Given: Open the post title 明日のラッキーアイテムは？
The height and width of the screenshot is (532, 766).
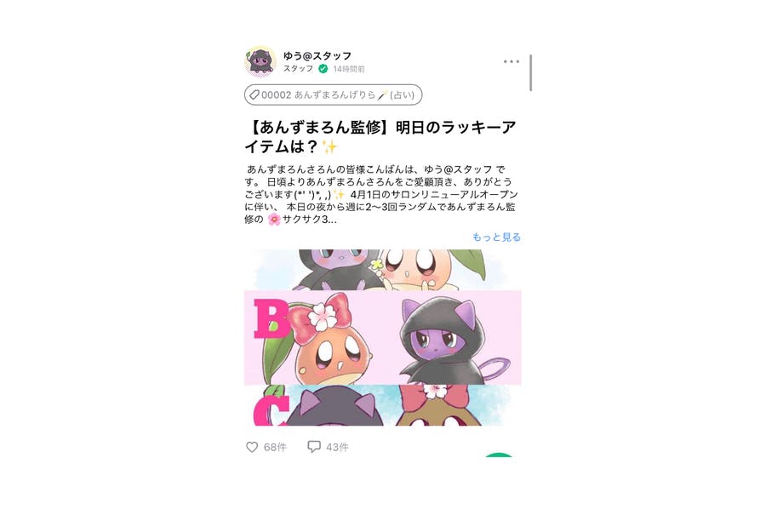Looking at the screenshot, I should pyautogui.click(x=380, y=136).
